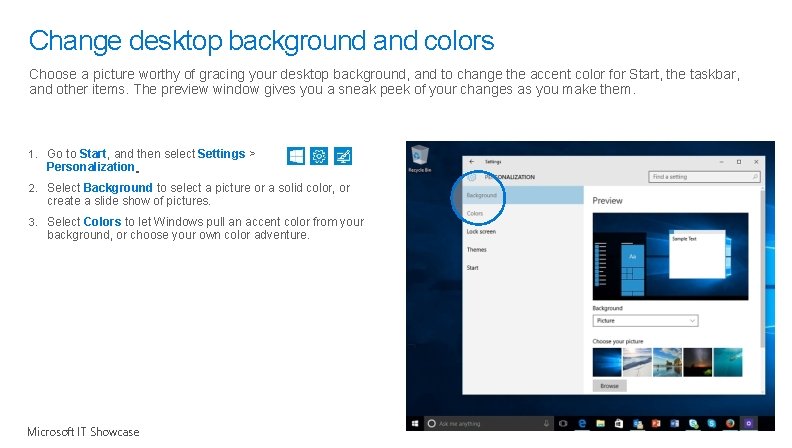The height and width of the screenshot is (448, 792).
Task: Click the desktop preview image in Settings
Action: point(670,256)
